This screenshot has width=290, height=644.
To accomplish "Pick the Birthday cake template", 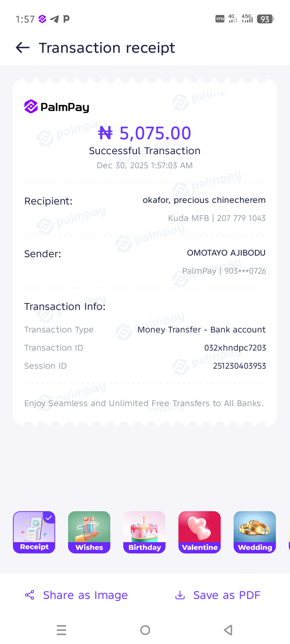I will click(144, 532).
